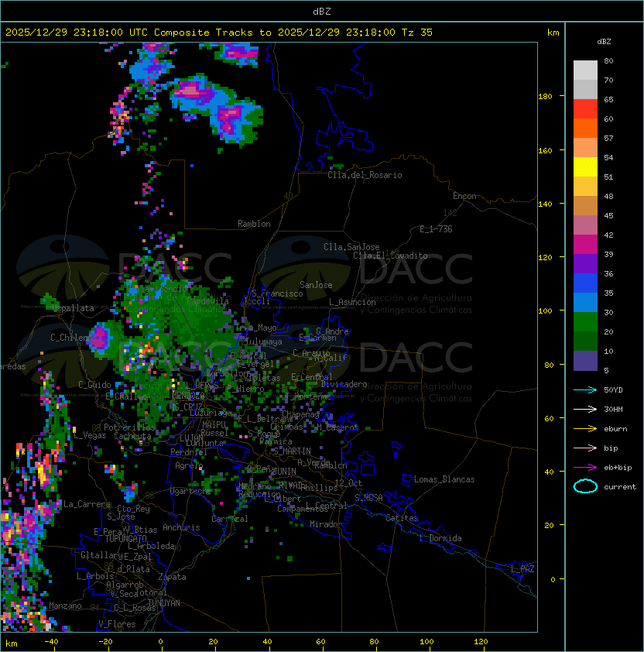This screenshot has width=644, height=652.
Task: Click legend label 'eburn'
Action: (615, 429)
